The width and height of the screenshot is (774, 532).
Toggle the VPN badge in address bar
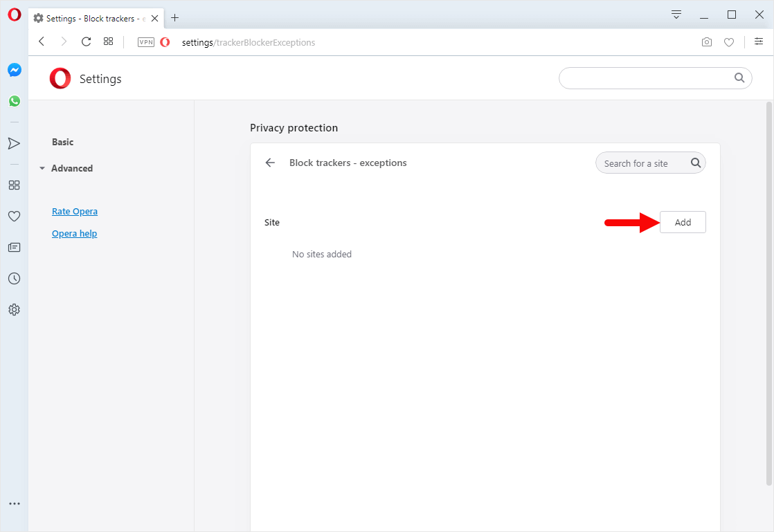pos(146,42)
